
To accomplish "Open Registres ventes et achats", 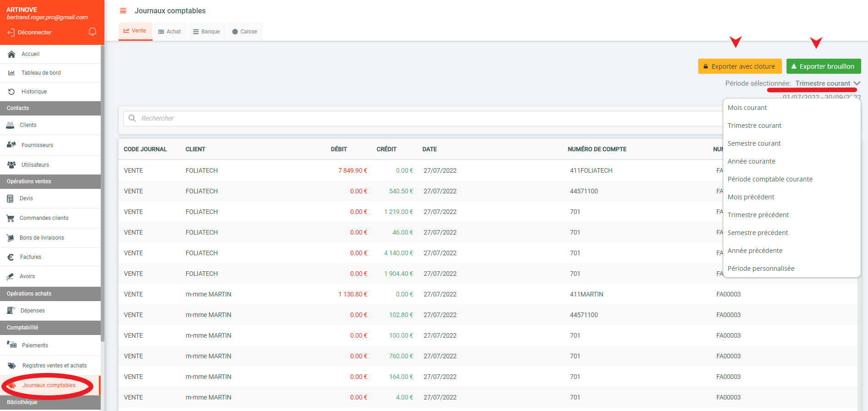I will pos(54,366).
